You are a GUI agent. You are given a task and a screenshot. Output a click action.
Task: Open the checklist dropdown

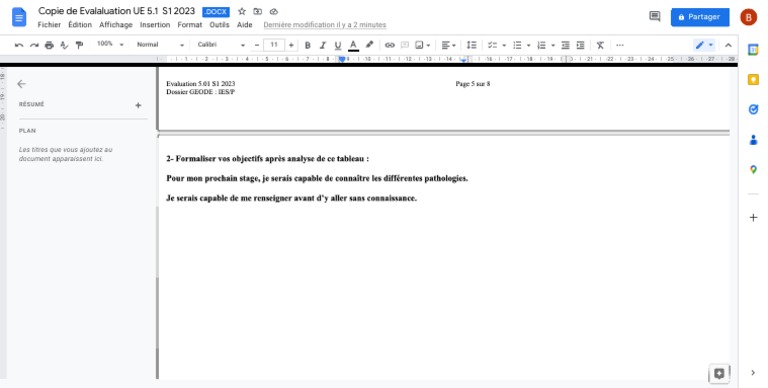coord(496,45)
